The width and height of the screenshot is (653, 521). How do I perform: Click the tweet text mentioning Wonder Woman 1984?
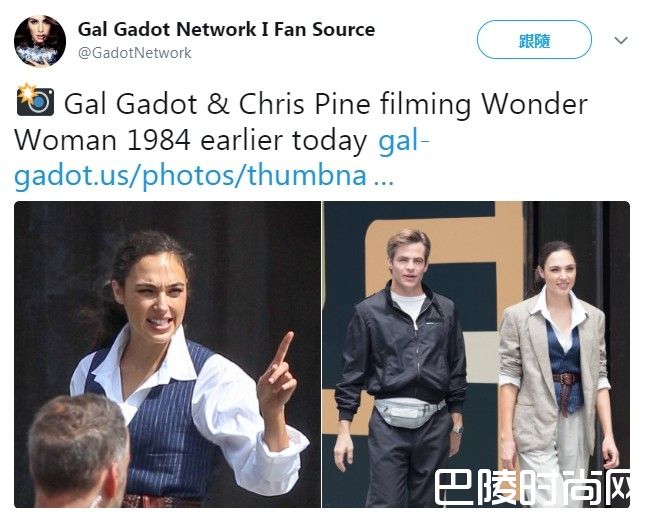coord(301,122)
